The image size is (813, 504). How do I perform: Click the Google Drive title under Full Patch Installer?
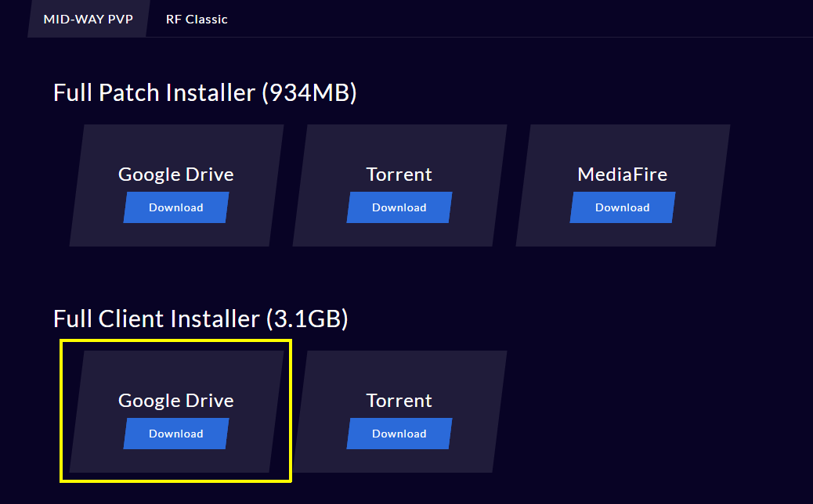click(x=175, y=175)
